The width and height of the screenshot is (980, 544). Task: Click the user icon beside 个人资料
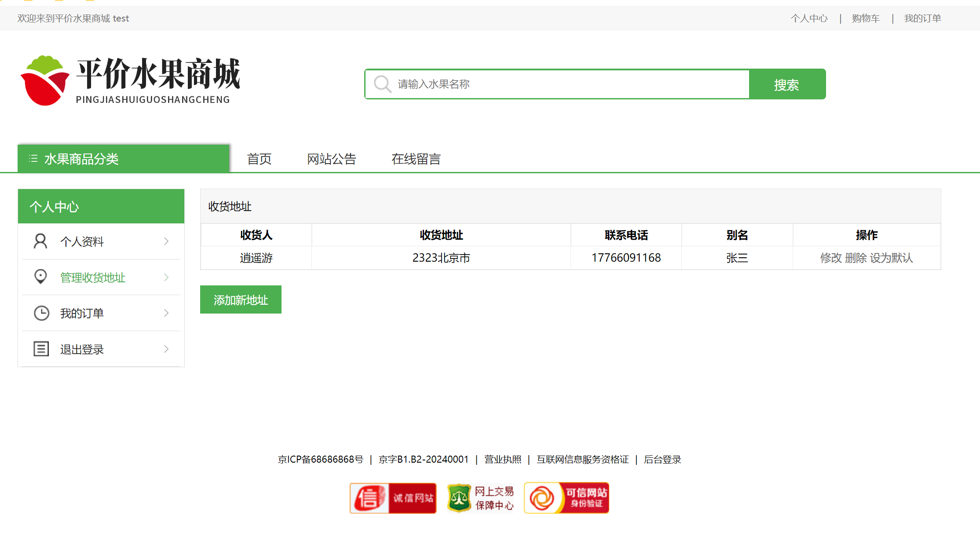pyautogui.click(x=40, y=241)
